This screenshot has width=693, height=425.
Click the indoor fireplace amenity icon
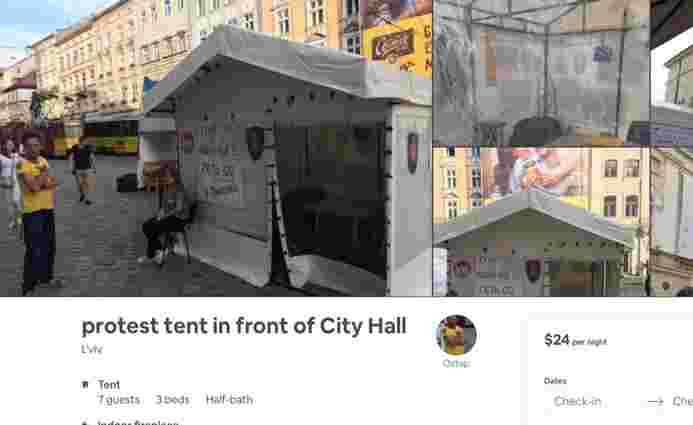tap(85, 423)
